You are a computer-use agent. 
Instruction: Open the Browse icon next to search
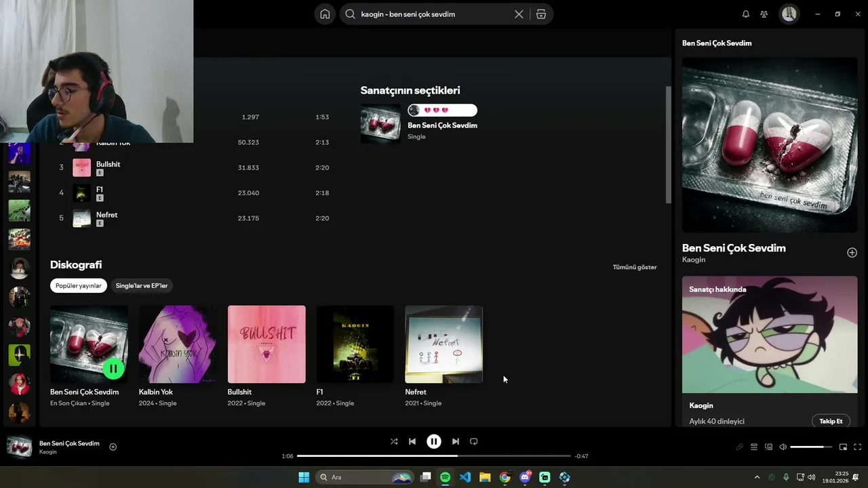pos(541,14)
